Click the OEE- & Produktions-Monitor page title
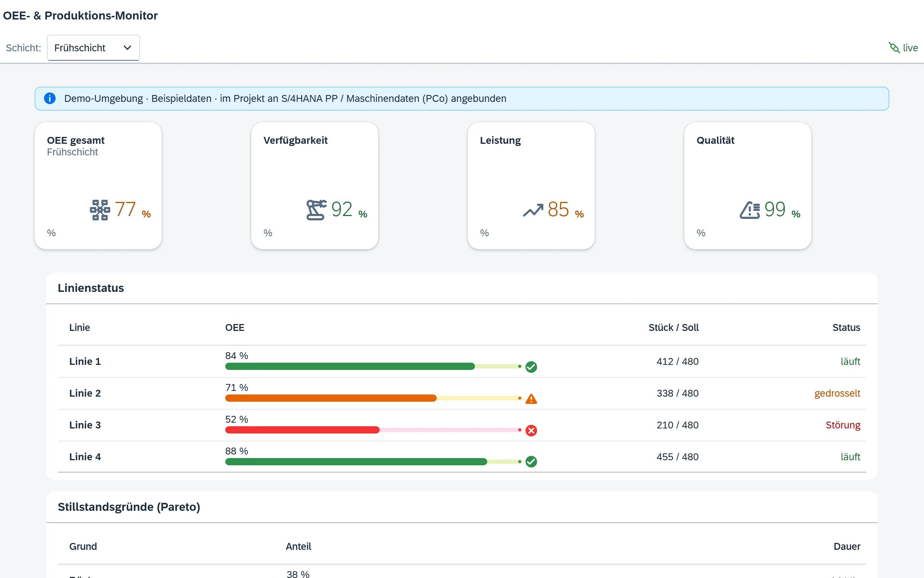 [80, 15]
